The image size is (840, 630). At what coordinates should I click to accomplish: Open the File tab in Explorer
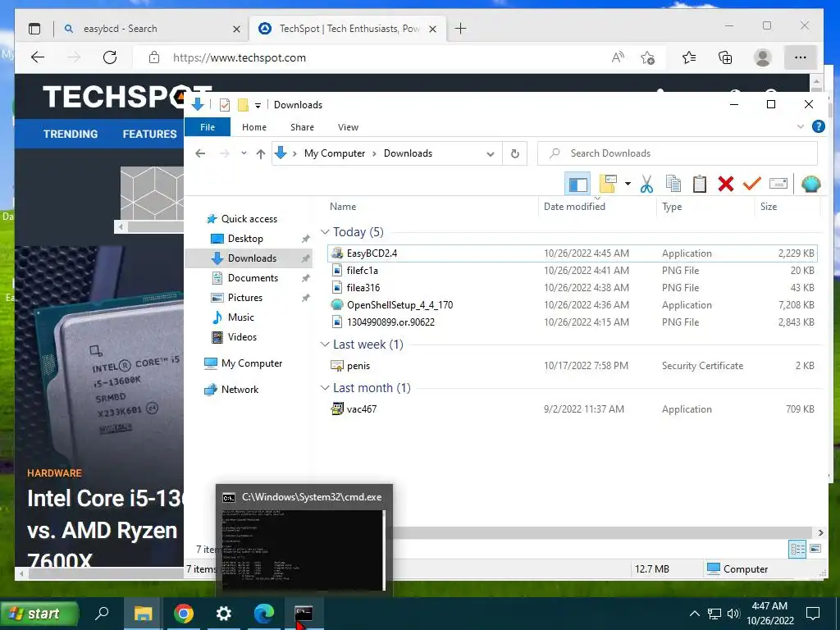[x=208, y=127]
